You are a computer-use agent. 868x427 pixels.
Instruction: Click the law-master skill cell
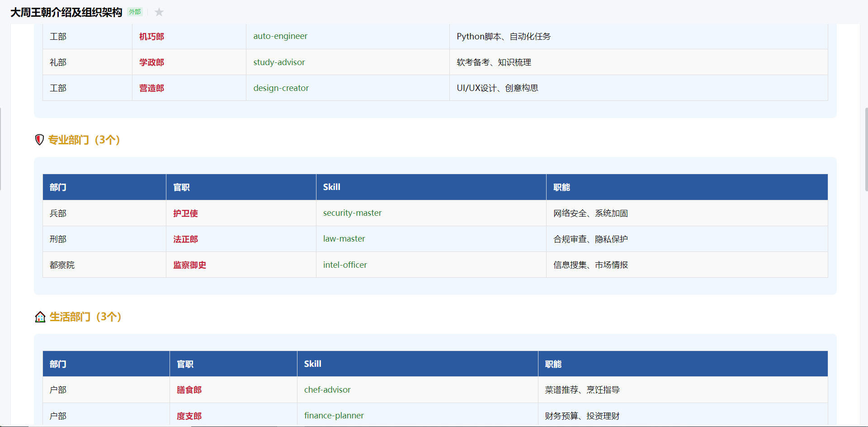point(431,239)
